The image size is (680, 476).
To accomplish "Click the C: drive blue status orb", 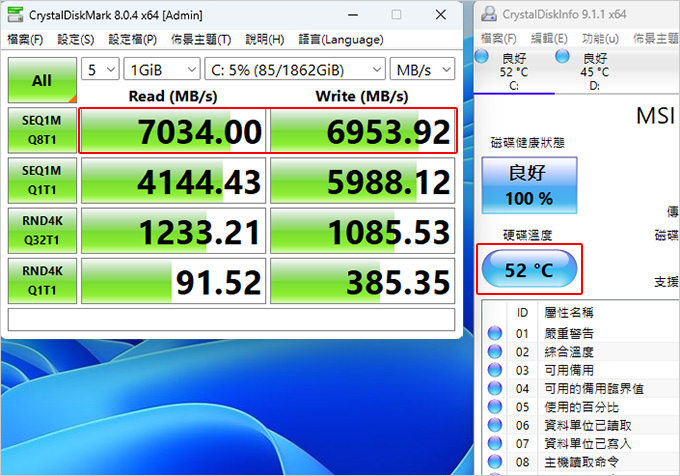I will coord(481,56).
